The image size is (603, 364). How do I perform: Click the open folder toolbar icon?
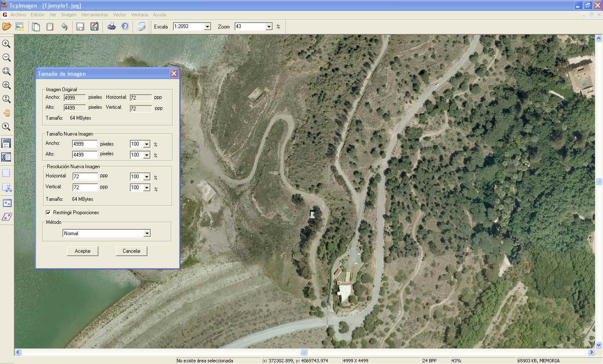pos(7,27)
